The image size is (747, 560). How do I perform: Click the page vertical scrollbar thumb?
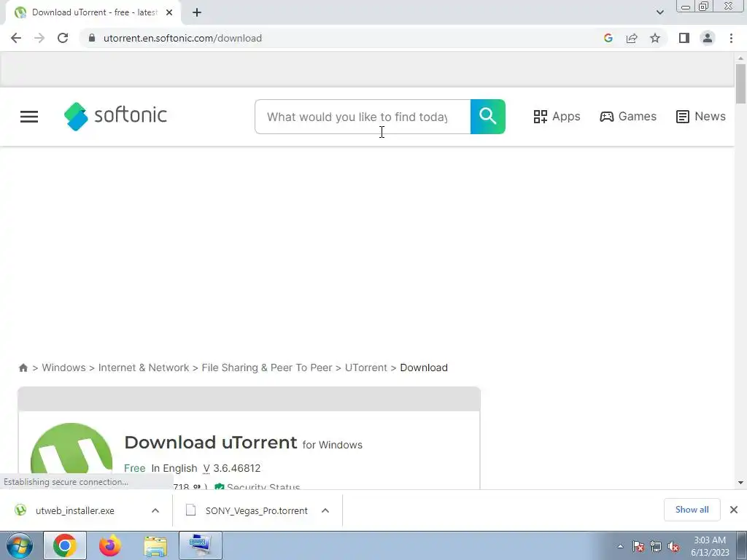(740, 83)
